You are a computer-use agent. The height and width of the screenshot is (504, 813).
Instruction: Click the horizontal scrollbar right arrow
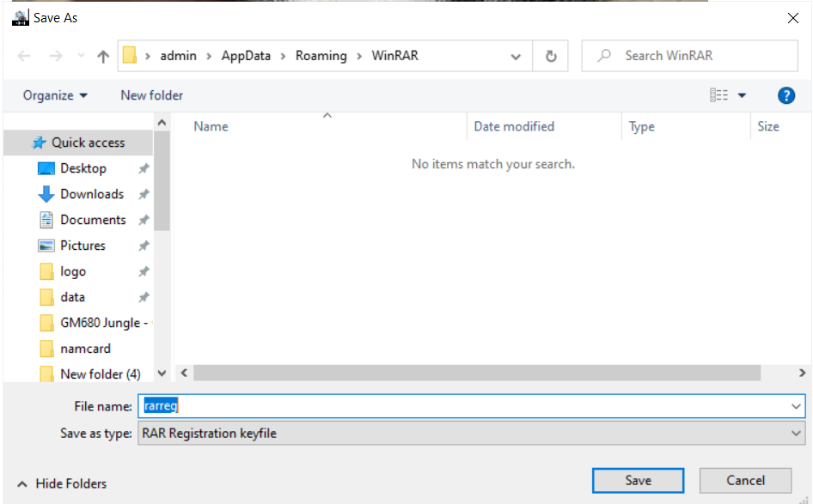[802, 373]
